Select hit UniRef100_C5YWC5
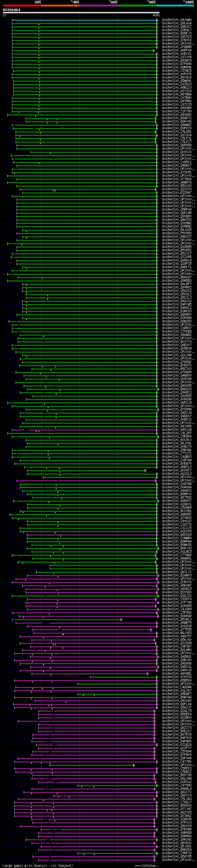Screen dimensions: 197x868 176,71
